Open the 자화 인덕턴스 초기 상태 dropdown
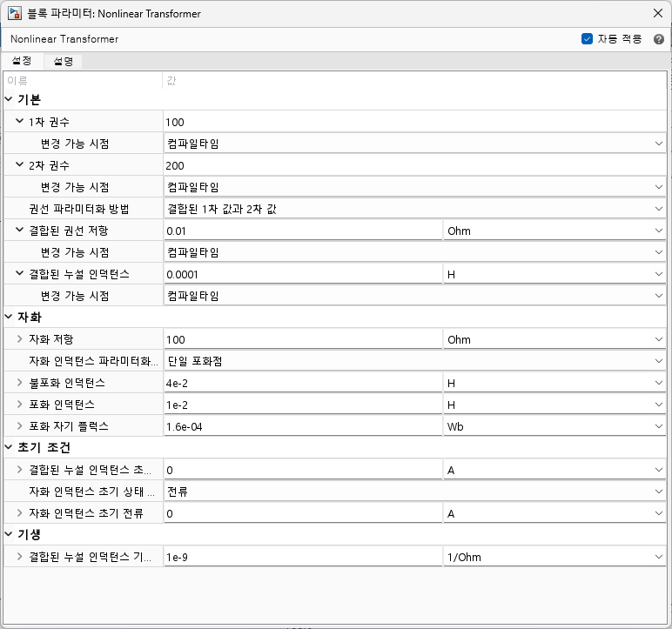This screenshot has width=672, height=629. [x=414, y=492]
